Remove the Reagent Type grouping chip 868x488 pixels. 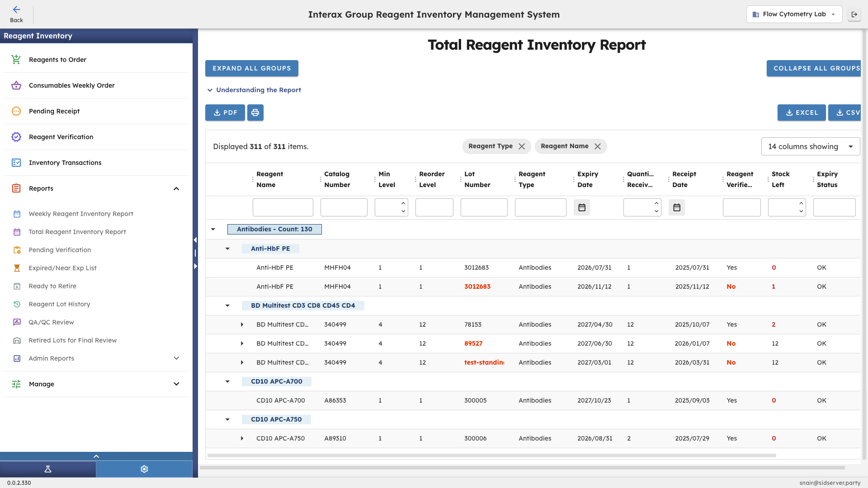click(x=523, y=146)
